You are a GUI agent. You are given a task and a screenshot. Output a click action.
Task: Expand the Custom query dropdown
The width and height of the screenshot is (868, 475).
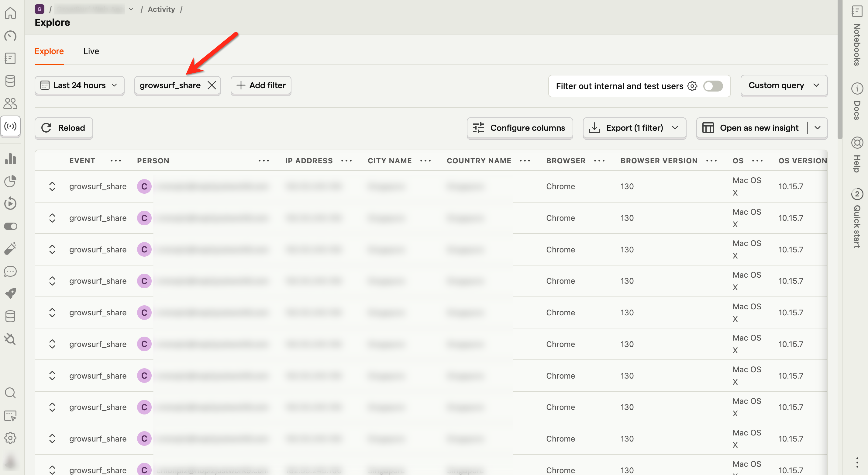point(784,85)
